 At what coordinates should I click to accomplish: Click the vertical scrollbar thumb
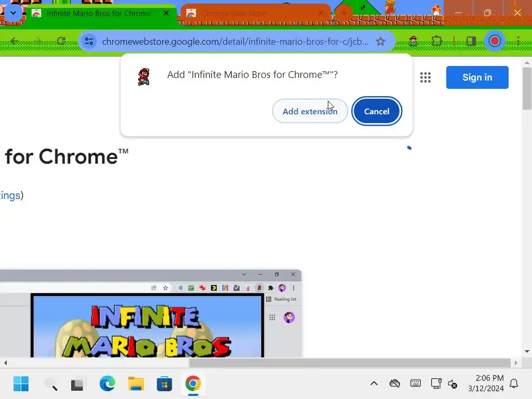point(527,88)
